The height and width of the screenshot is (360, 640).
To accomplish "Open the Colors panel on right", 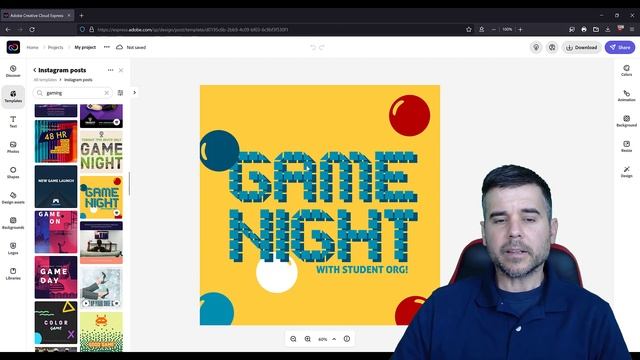I will pyautogui.click(x=627, y=70).
